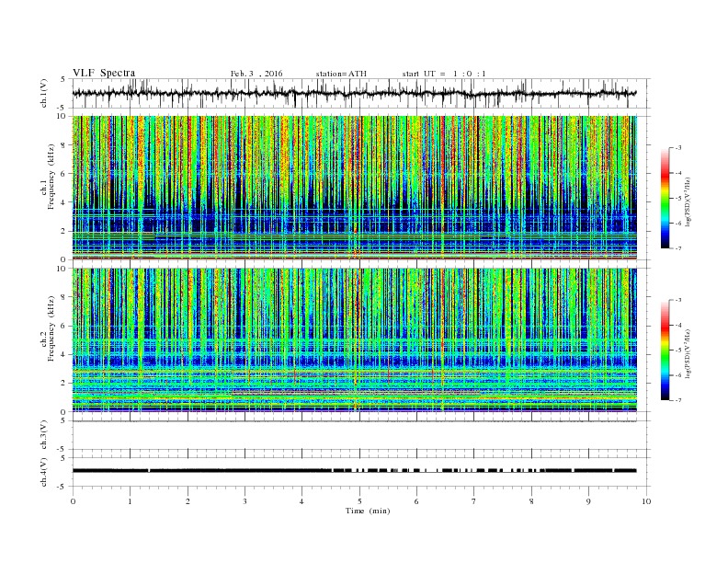Click the ch.1 spectrogram color bar
Screen dimensions: 728x563
(665, 199)
